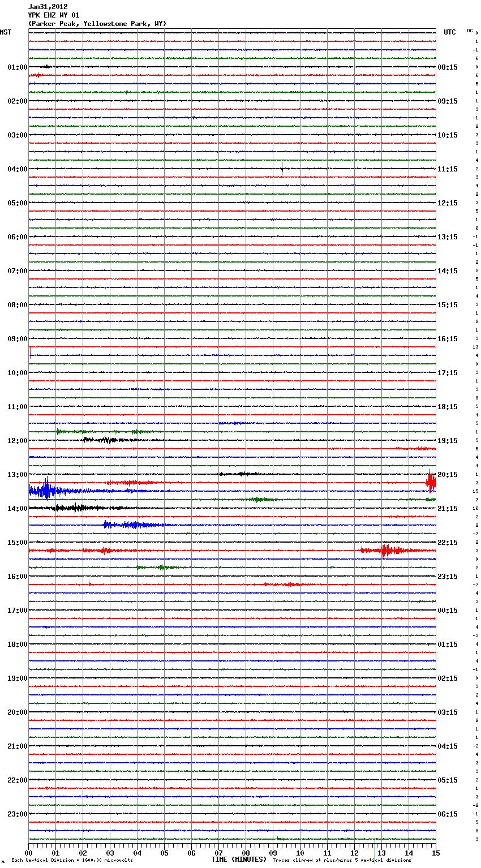The image size is (481, 868).
Task: Select the 18:00 MST time label
Action: (18, 644)
